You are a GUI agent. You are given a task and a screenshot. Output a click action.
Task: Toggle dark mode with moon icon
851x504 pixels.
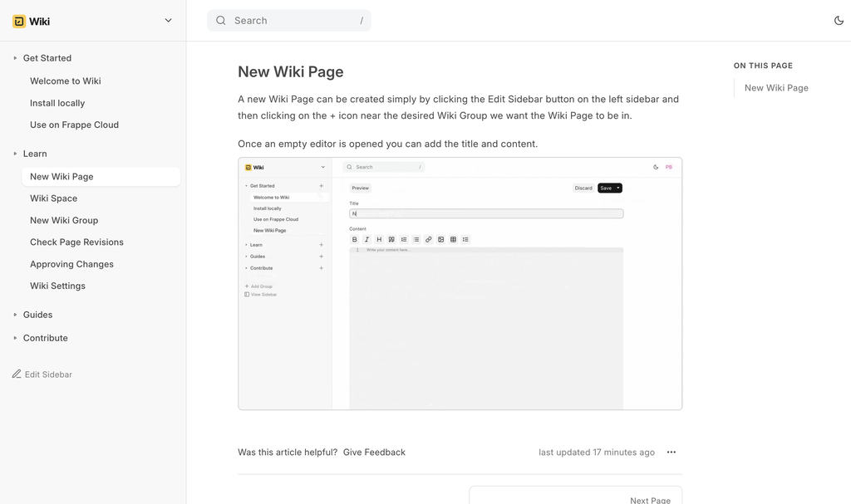(839, 21)
